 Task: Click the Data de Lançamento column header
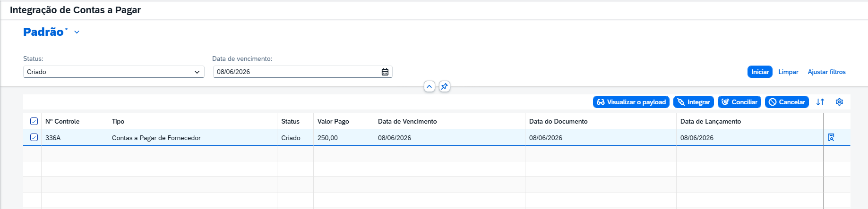click(x=750, y=121)
